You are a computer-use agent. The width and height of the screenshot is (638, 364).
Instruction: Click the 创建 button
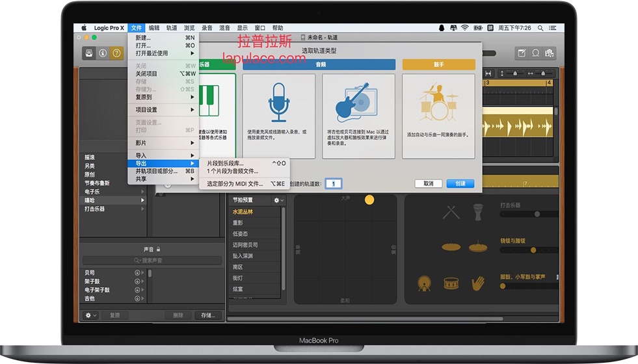click(x=460, y=183)
